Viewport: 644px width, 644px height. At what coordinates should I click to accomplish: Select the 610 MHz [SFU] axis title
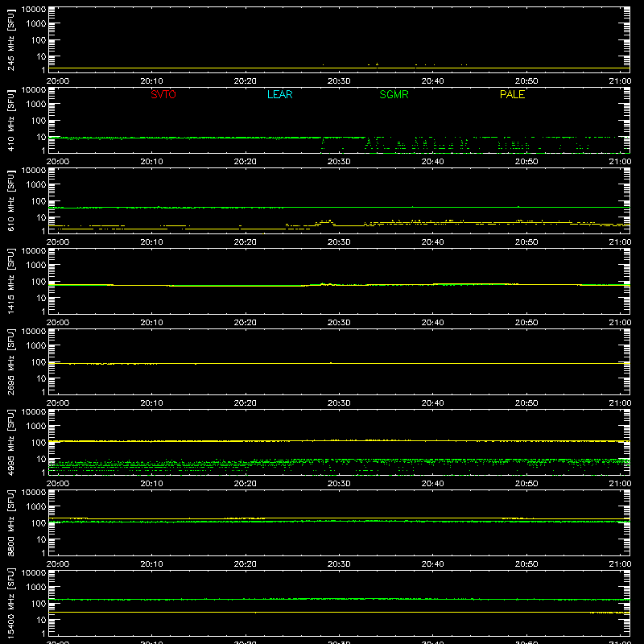tap(11, 200)
